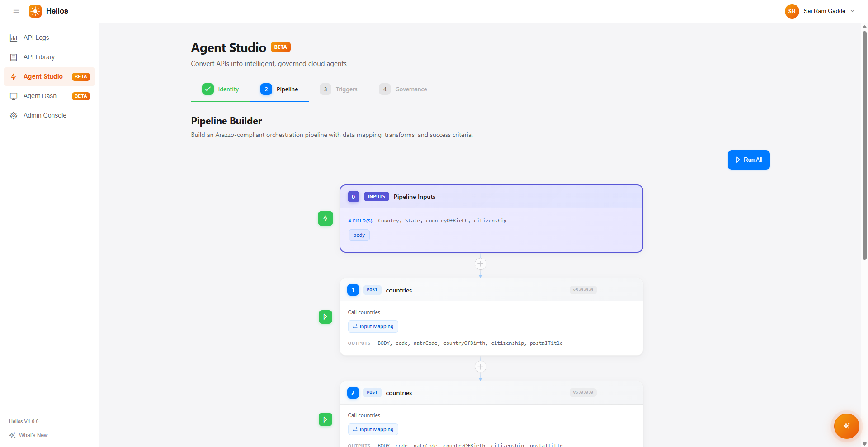This screenshot has width=868, height=447.
Task: Click the step 0 number badge
Action: [353, 197]
